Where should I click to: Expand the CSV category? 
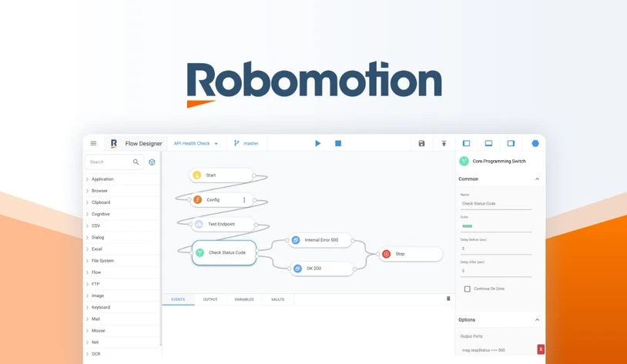(122, 225)
